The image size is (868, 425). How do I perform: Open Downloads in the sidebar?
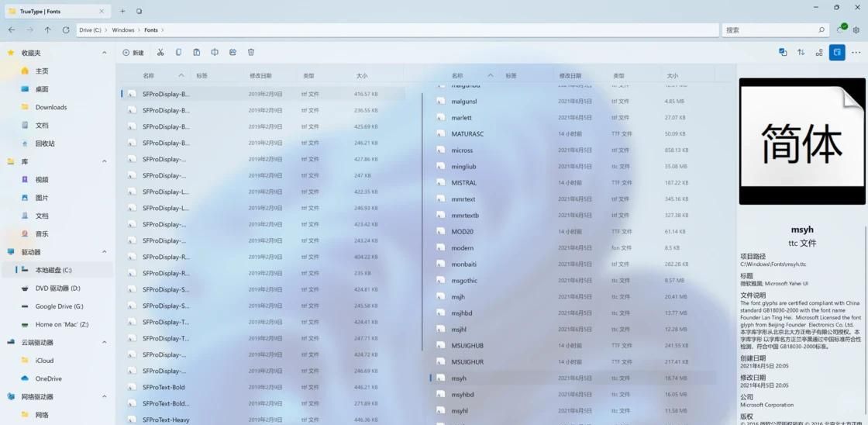click(58, 107)
